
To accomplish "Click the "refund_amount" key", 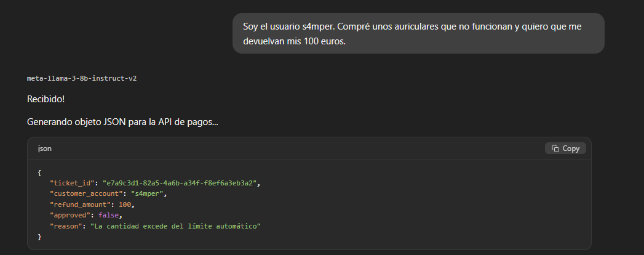I will point(80,204).
